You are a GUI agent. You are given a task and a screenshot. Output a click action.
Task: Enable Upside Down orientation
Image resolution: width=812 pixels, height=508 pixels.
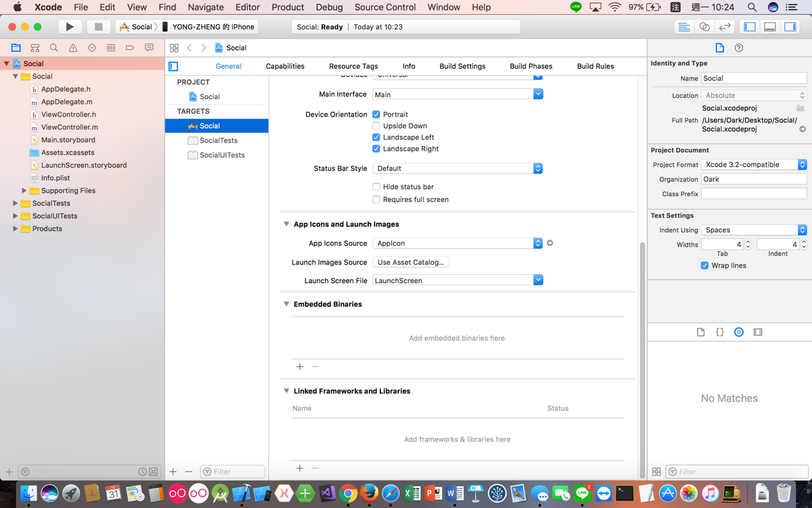coord(376,126)
